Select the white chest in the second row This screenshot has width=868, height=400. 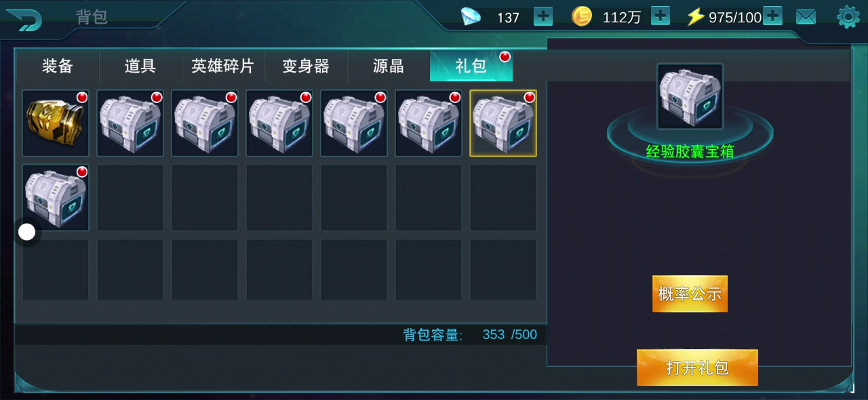(56, 198)
